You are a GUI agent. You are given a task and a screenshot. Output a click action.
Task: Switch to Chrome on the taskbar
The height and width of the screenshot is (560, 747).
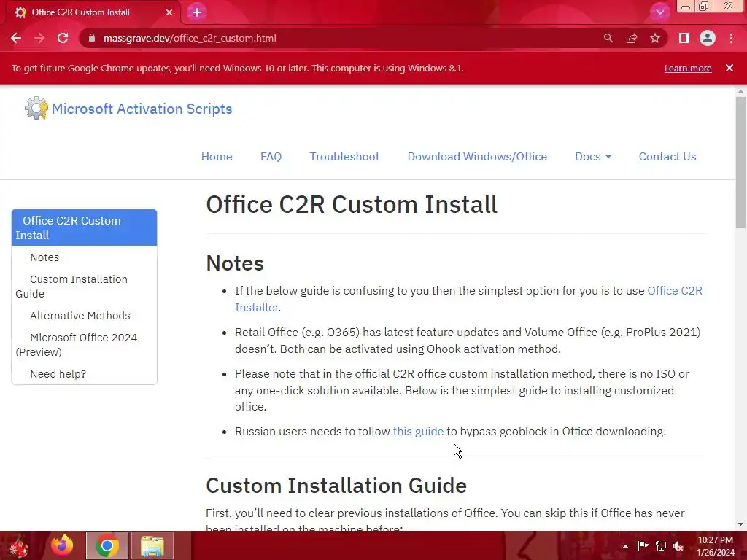tap(107, 545)
